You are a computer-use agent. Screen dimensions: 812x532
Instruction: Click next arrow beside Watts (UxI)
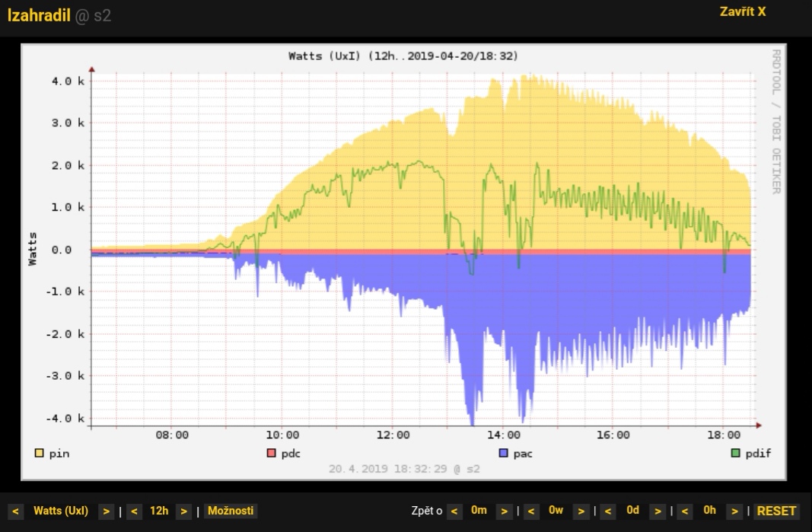point(107,511)
